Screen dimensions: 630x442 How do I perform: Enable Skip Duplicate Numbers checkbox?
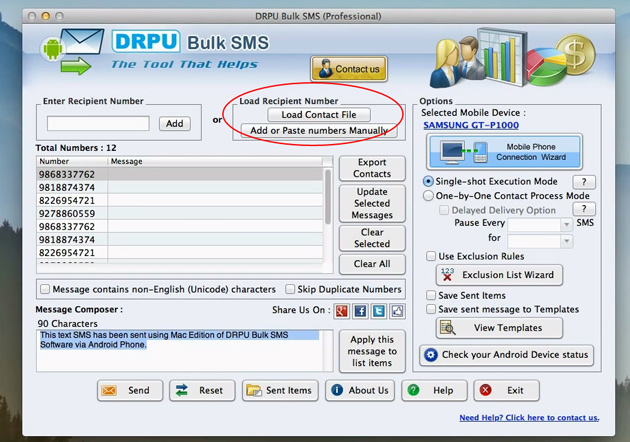pyautogui.click(x=290, y=289)
